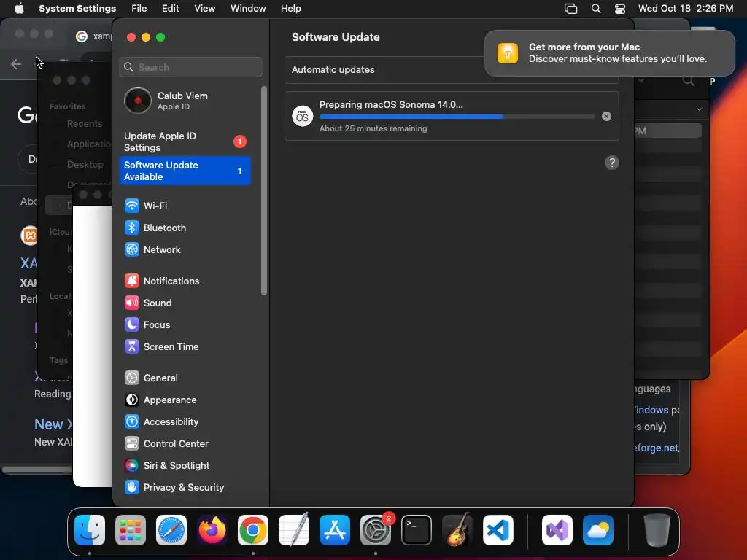The image size is (747, 560).
Task: Open the File menu
Action: [x=139, y=9]
